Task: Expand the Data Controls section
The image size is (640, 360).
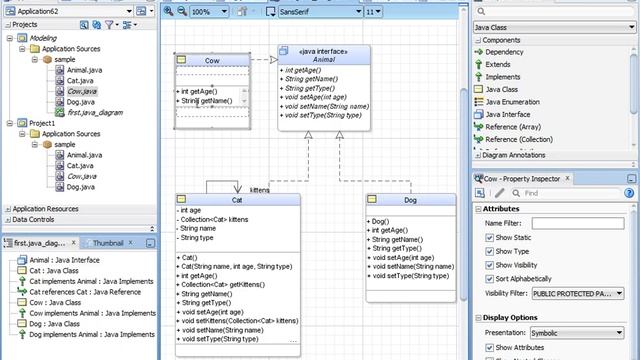Action: pyautogui.click(x=8, y=220)
